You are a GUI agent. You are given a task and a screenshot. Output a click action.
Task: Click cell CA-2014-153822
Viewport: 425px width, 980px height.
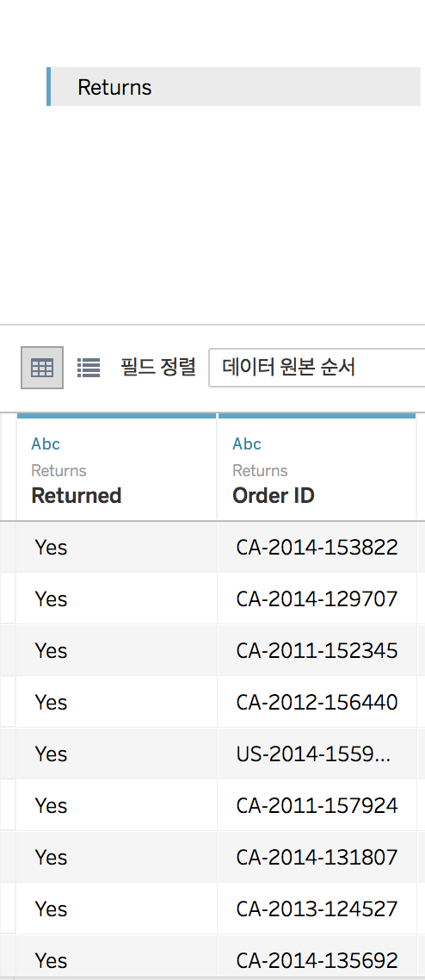pyautogui.click(x=317, y=548)
